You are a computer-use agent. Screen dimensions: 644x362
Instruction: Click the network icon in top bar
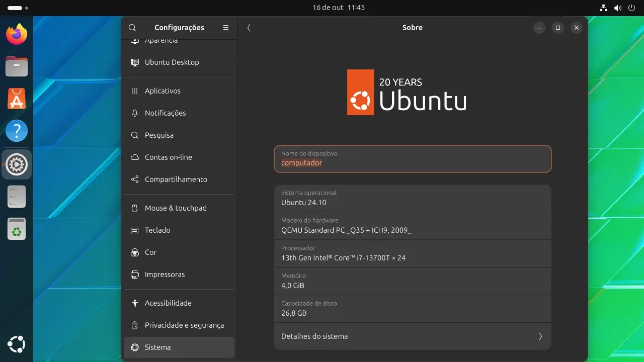[x=604, y=8]
